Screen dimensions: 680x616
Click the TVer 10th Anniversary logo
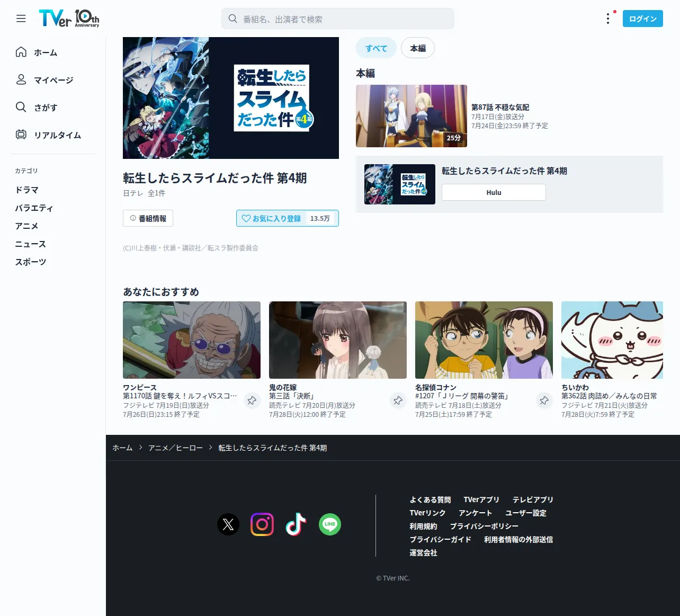click(x=69, y=19)
